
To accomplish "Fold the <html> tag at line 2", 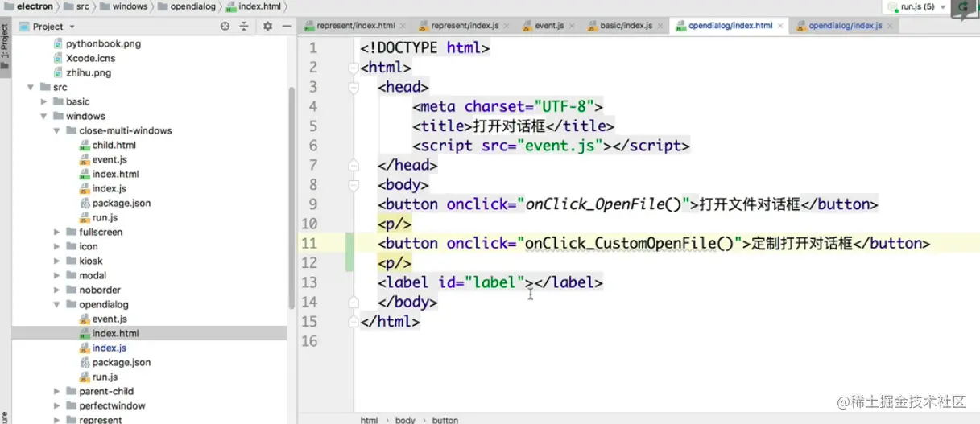I will [x=354, y=68].
